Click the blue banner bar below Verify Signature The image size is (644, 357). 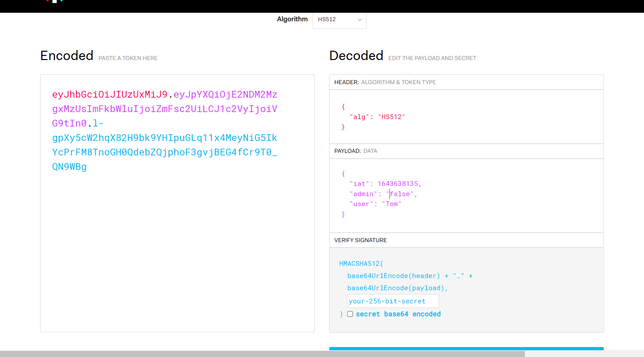click(x=466, y=349)
